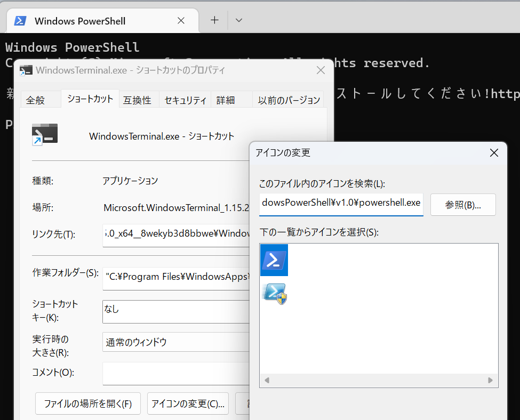The height and width of the screenshot is (420, 520).
Task: Select the PowerShell admin shield icon
Action: pyautogui.click(x=275, y=294)
